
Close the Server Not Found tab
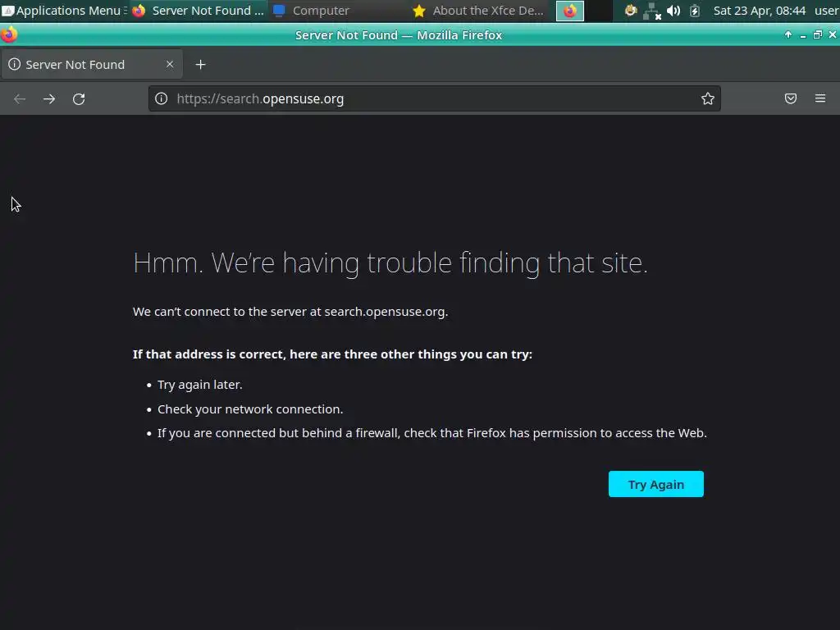[x=170, y=64]
